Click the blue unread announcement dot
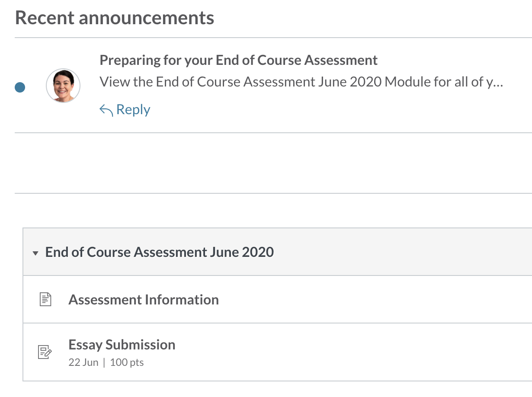Image resolution: width=532 pixels, height=397 pixels. (x=20, y=87)
